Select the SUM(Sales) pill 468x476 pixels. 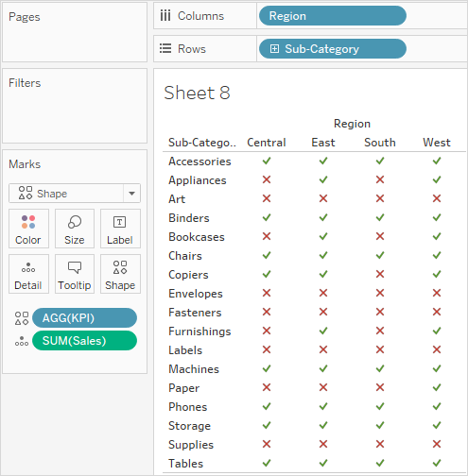coord(85,341)
